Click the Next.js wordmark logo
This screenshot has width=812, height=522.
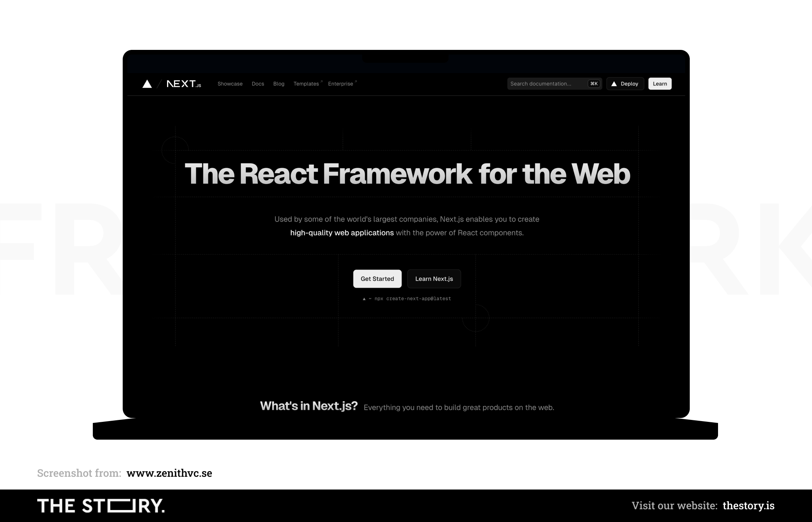click(183, 83)
